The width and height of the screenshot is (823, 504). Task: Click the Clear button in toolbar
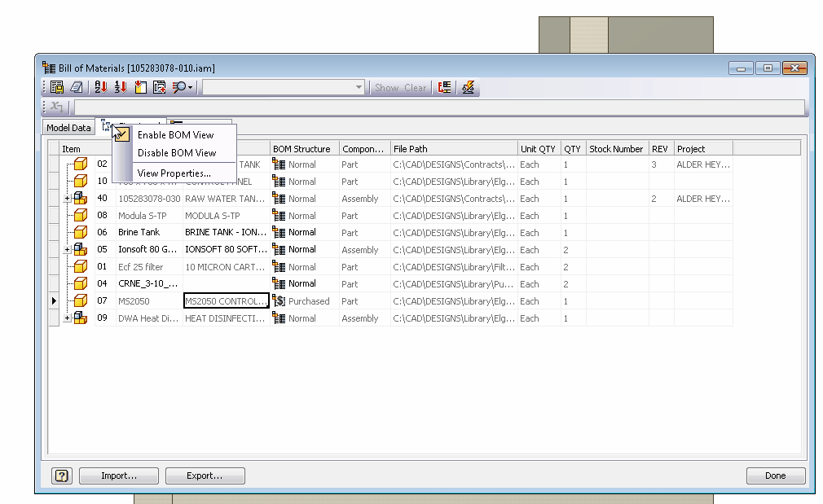[416, 88]
